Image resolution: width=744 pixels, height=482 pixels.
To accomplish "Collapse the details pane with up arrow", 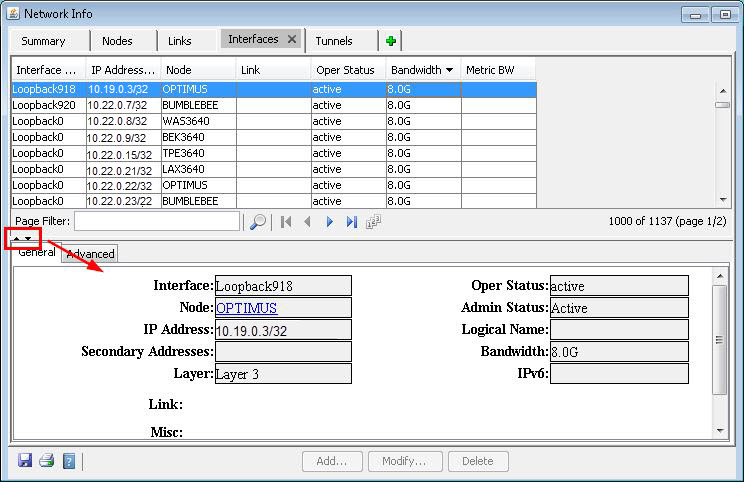I will point(17,238).
